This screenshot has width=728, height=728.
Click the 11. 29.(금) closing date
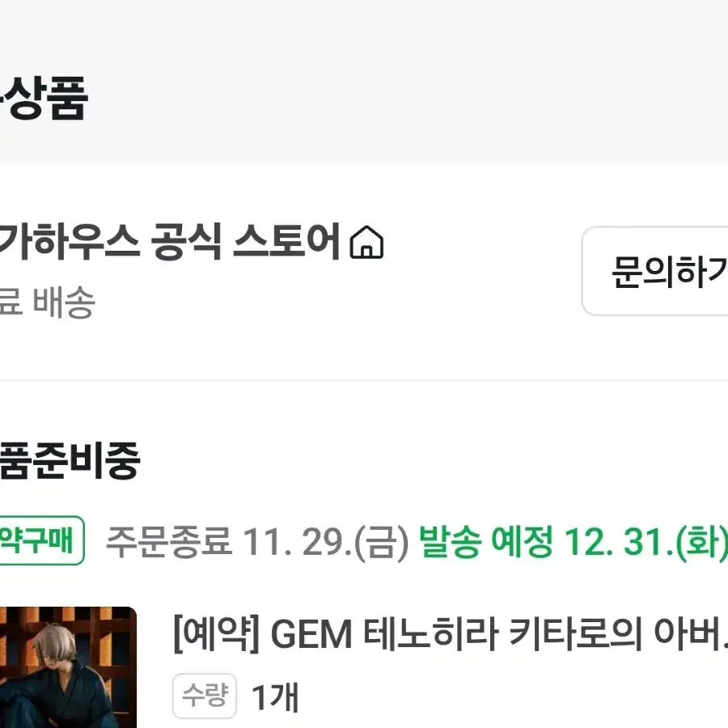click(x=325, y=542)
